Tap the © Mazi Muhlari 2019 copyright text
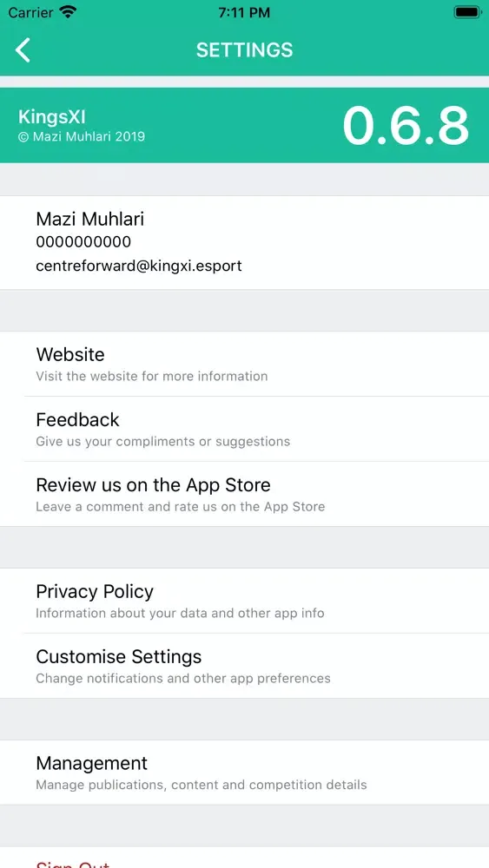Image resolution: width=489 pixels, height=868 pixels. (x=82, y=136)
